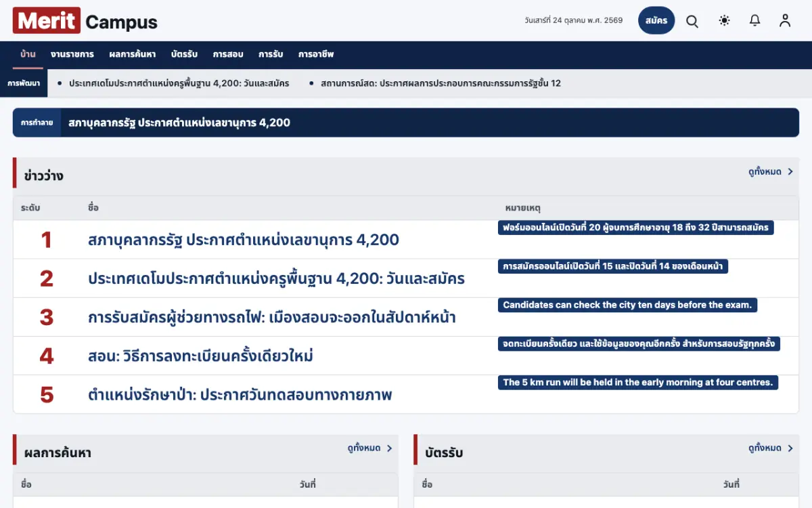Click rank number 1 in news table
The height and width of the screenshot is (508, 812).
tap(46, 240)
